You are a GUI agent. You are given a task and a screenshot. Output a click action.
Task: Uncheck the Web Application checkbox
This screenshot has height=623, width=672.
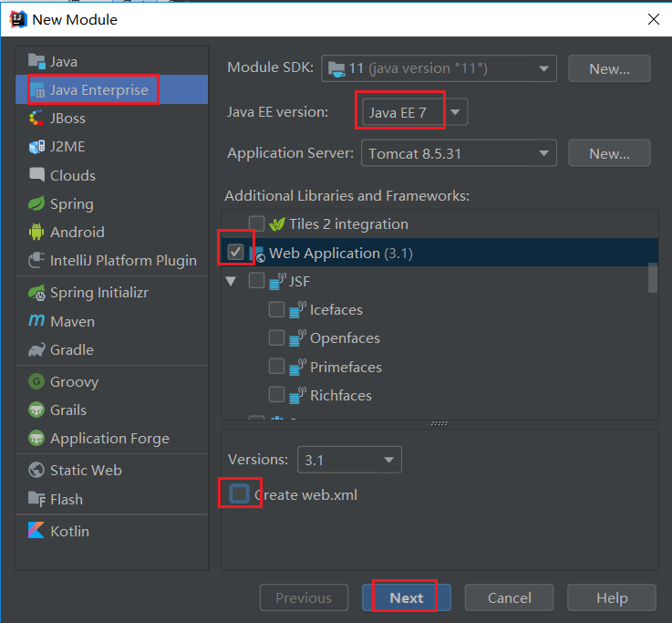235,252
